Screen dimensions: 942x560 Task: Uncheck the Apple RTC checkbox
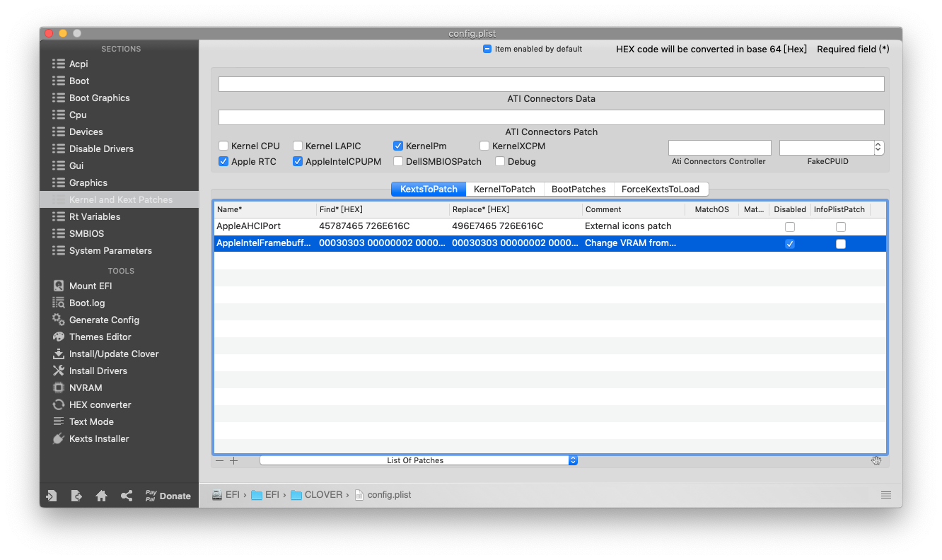click(x=223, y=161)
